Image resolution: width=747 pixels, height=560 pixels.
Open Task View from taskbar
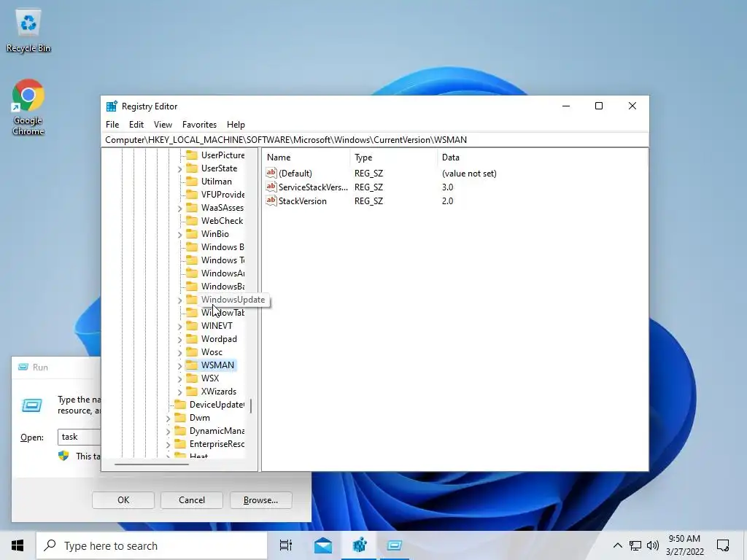(286, 545)
